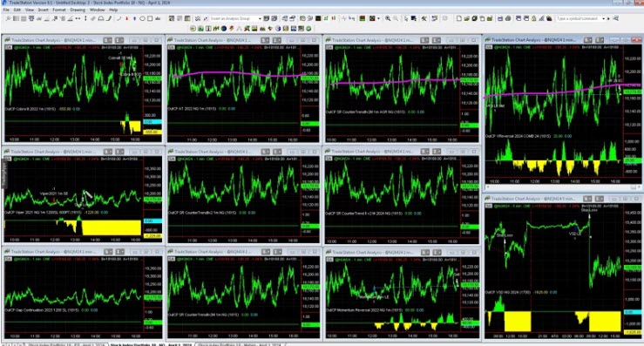644x346 pixels.
Task: Select the pointer cursor tool
Action: pos(406,18)
